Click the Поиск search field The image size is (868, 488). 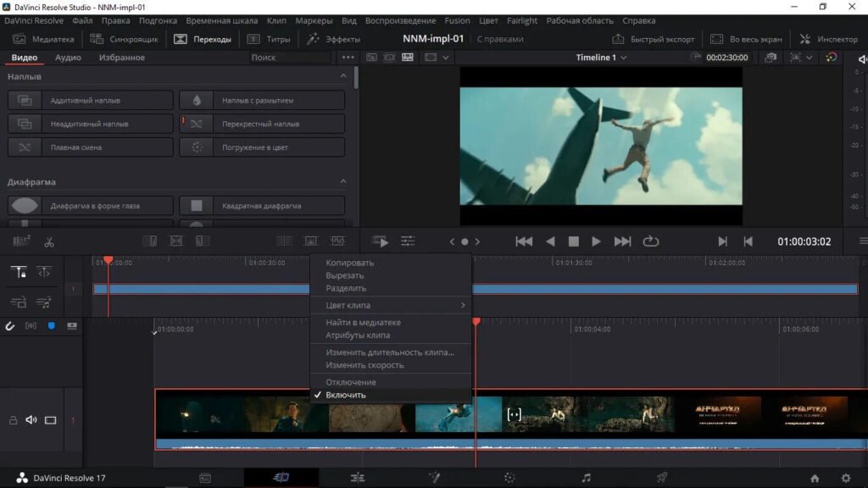[290, 58]
